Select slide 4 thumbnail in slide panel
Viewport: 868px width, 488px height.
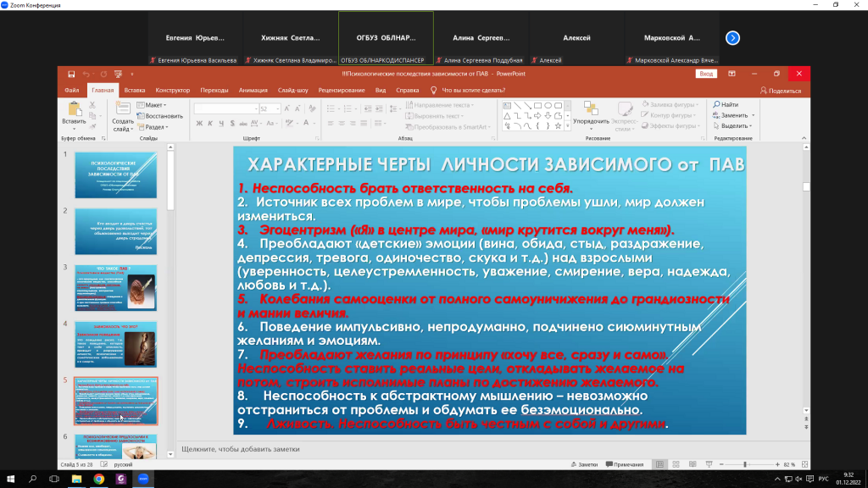(x=115, y=344)
